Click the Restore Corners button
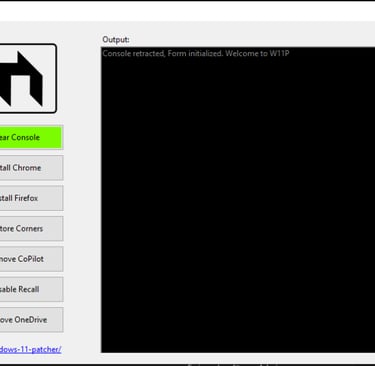The width and height of the screenshot is (375, 366). (x=31, y=229)
